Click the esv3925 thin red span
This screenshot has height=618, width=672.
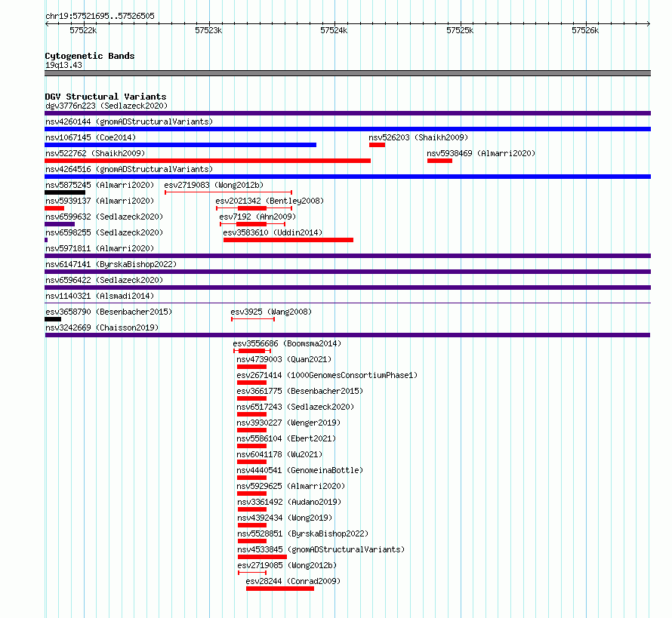(x=253, y=319)
